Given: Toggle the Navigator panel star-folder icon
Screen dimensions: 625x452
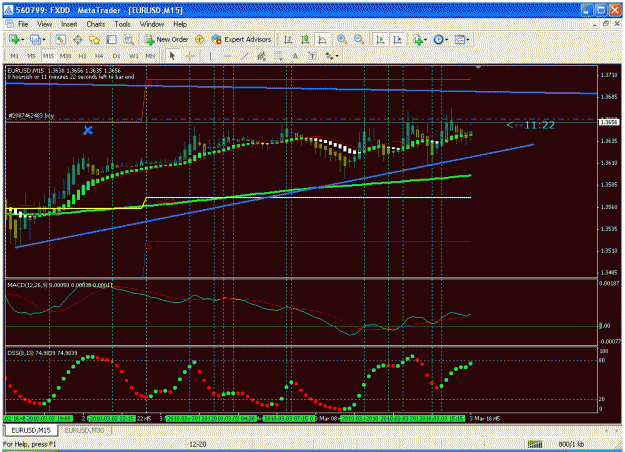Looking at the screenshot, I should 94,39.
